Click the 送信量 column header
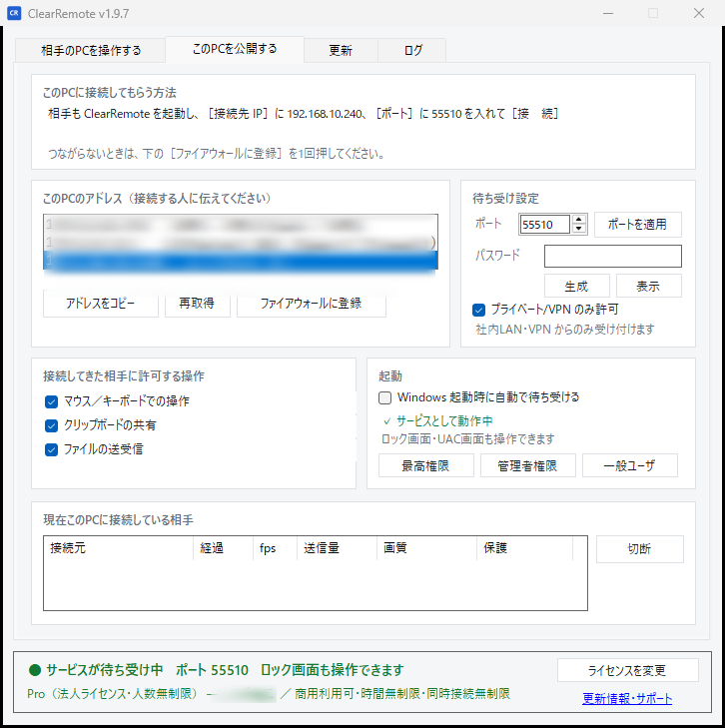Image resolution: width=725 pixels, height=728 pixels. point(337,548)
